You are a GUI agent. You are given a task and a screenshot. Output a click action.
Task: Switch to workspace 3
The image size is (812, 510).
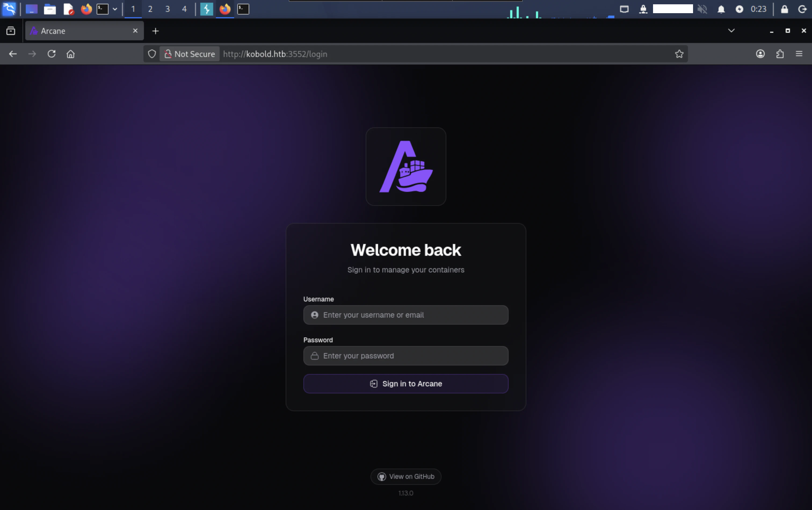168,9
